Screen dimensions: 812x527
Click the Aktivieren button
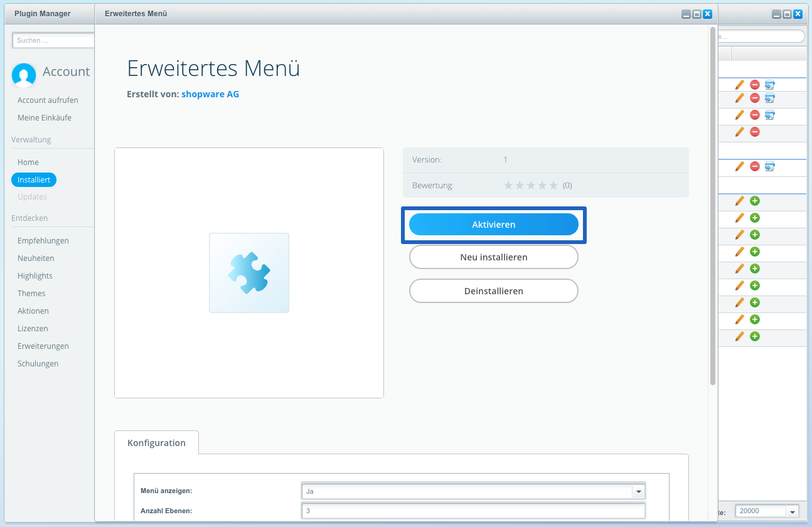(x=493, y=225)
